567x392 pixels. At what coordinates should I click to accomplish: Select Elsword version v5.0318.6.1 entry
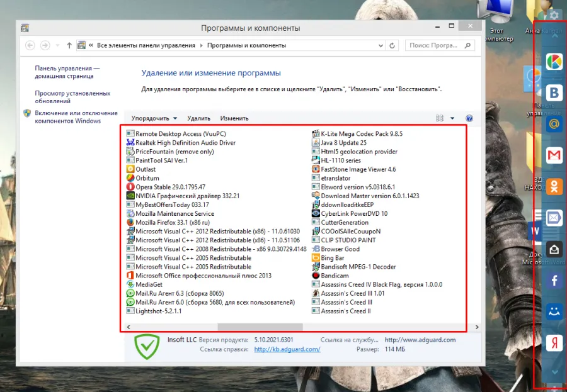pos(353,187)
